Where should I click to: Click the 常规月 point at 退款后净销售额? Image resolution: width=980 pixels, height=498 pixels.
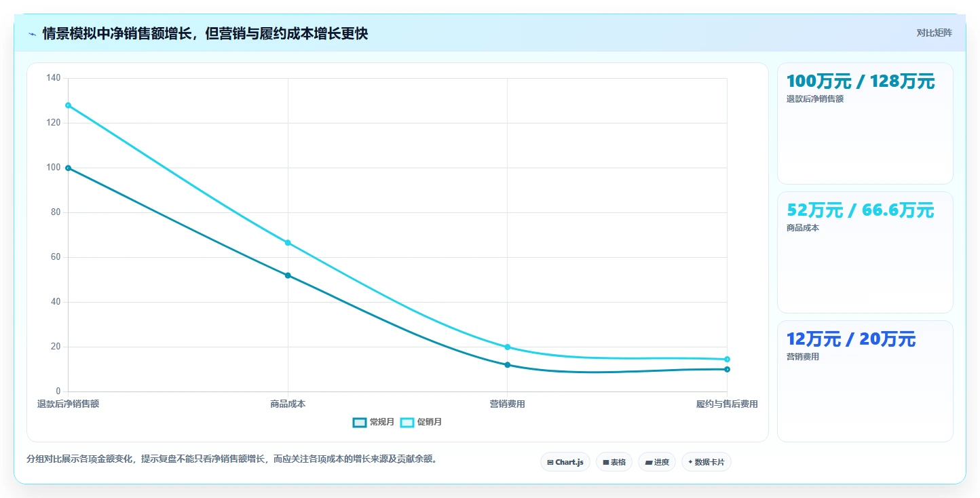(x=69, y=168)
